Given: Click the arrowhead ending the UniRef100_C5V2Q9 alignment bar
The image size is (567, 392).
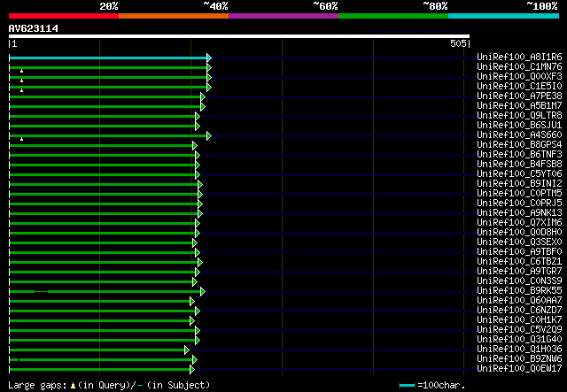Looking at the screenshot, I should (x=198, y=331).
